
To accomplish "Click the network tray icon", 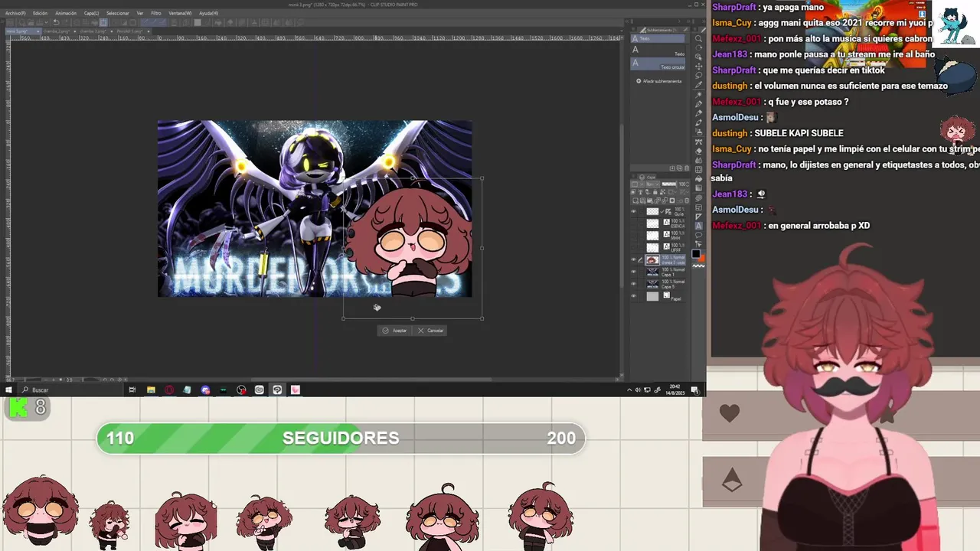I will tap(647, 390).
